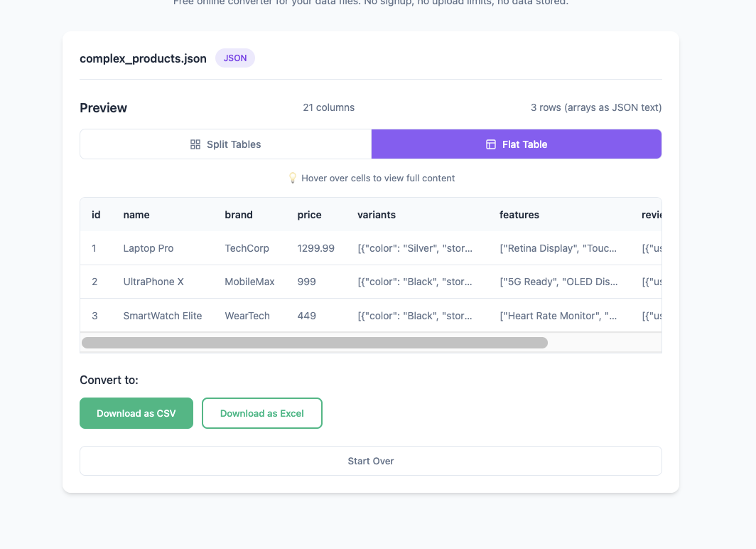The image size is (756, 549).
Task: Download the data as Excel
Action: [261, 413]
